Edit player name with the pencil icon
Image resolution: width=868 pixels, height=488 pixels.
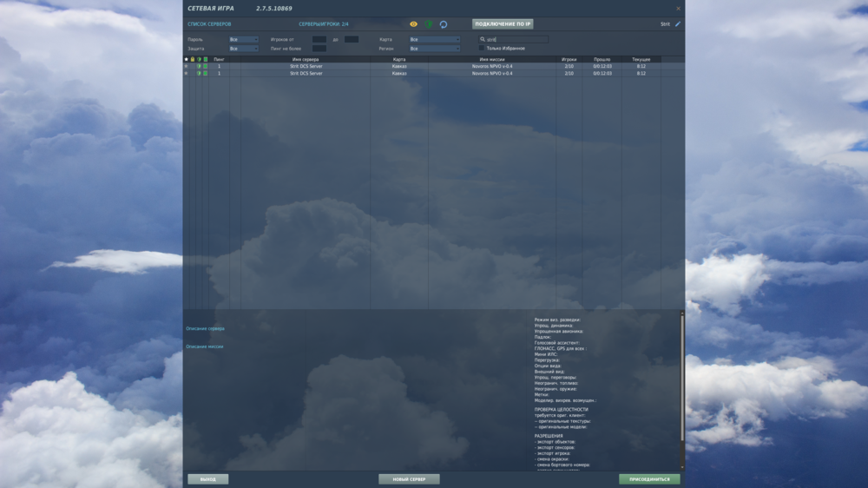678,23
